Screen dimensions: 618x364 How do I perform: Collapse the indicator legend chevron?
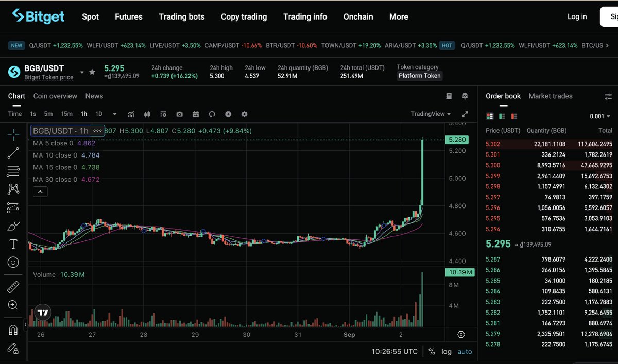40,192
